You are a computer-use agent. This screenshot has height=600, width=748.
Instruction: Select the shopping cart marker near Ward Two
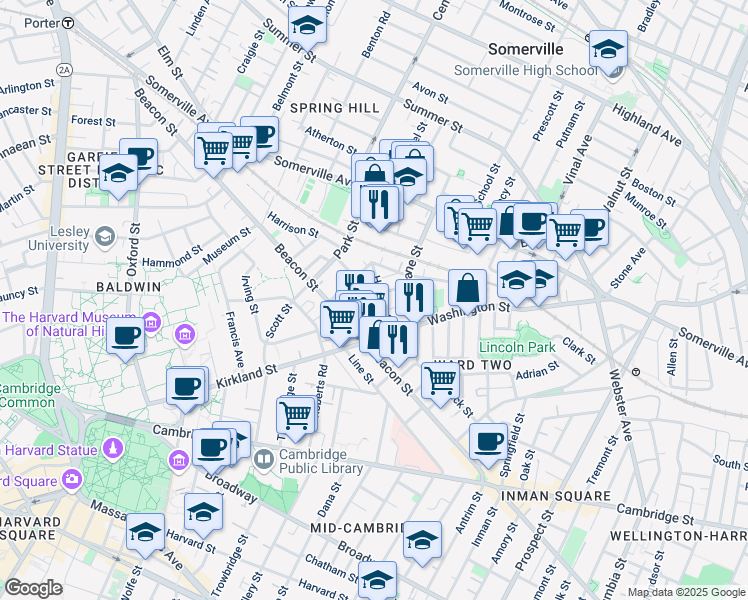(x=440, y=382)
